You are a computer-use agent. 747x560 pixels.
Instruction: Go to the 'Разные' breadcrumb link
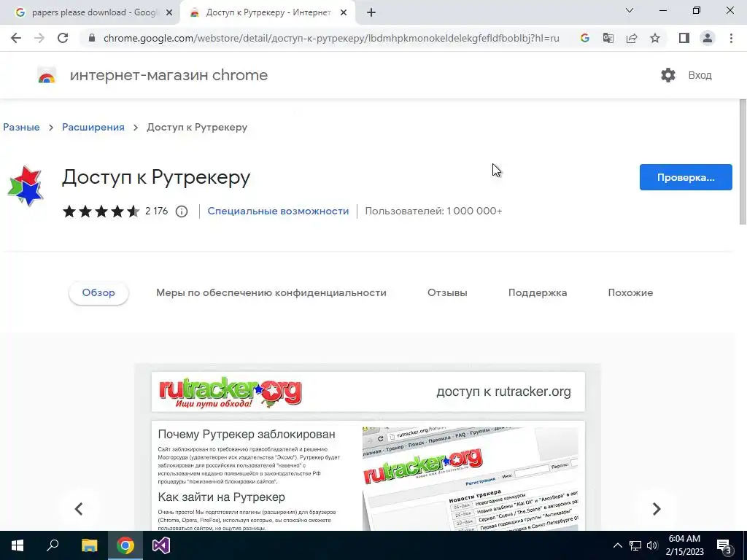tap(21, 127)
